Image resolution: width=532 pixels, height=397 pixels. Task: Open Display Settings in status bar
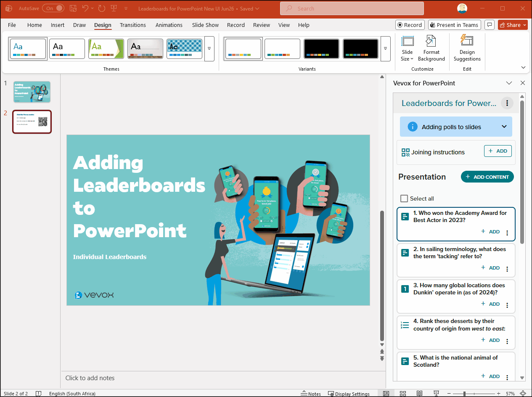tap(349, 394)
